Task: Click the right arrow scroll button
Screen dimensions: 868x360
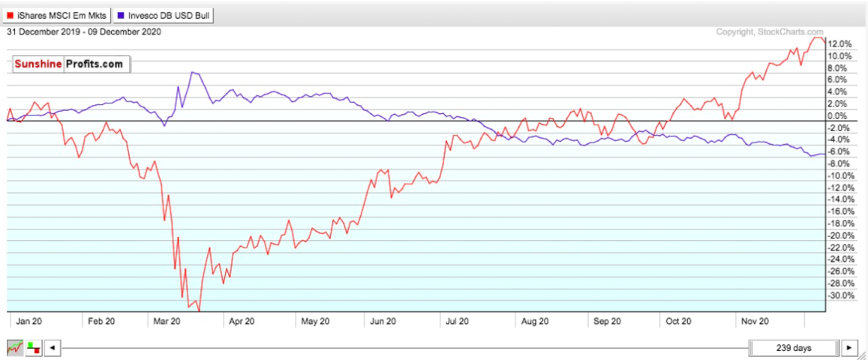Action: click(x=849, y=348)
